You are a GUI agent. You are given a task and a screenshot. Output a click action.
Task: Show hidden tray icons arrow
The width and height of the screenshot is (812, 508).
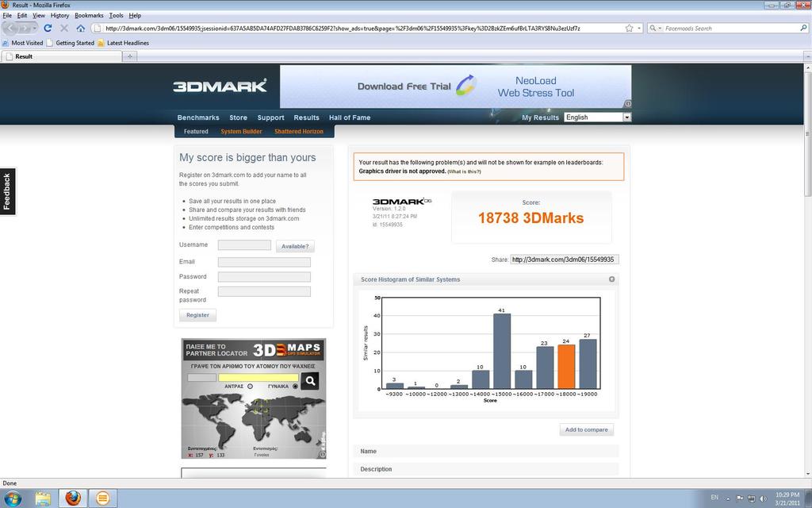[x=728, y=498]
